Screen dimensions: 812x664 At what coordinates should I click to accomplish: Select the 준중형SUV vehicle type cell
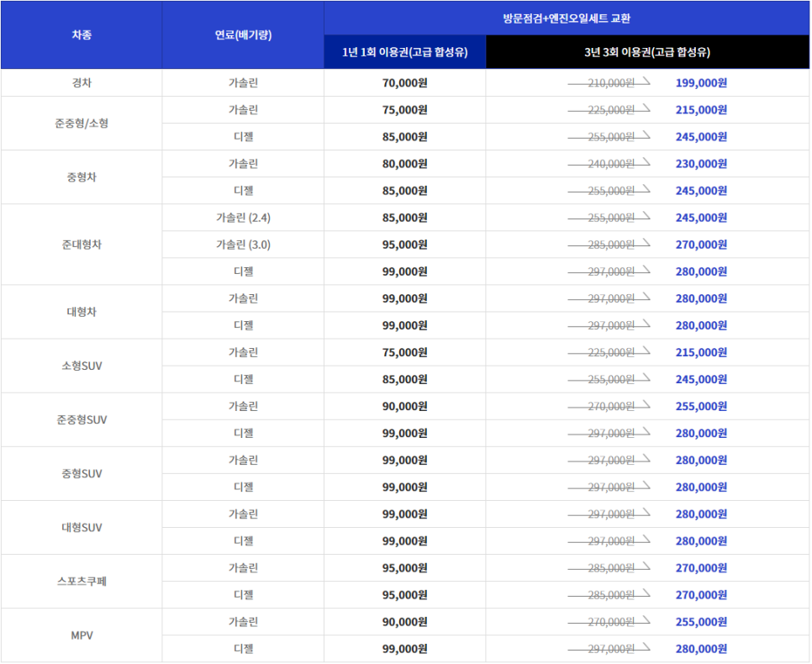pyautogui.click(x=82, y=419)
